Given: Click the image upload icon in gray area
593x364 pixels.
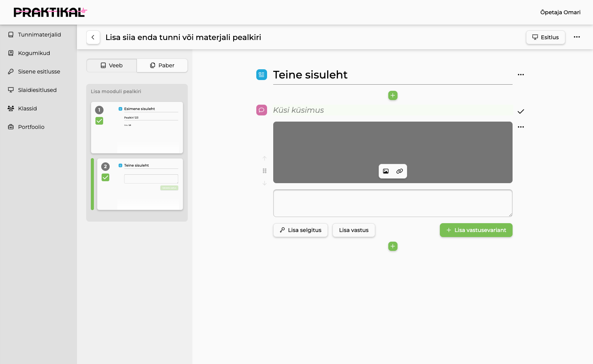Looking at the screenshot, I should tap(386, 171).
